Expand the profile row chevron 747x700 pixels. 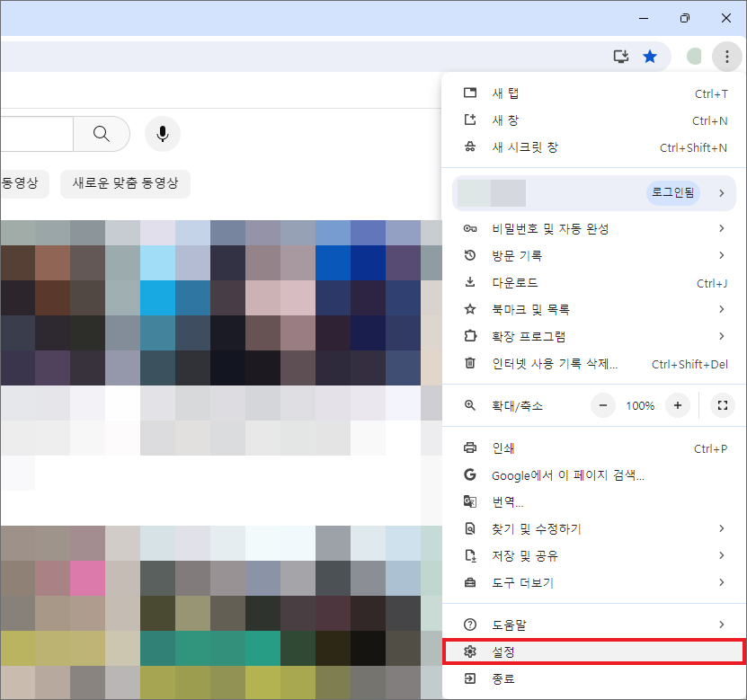point(721,193)
